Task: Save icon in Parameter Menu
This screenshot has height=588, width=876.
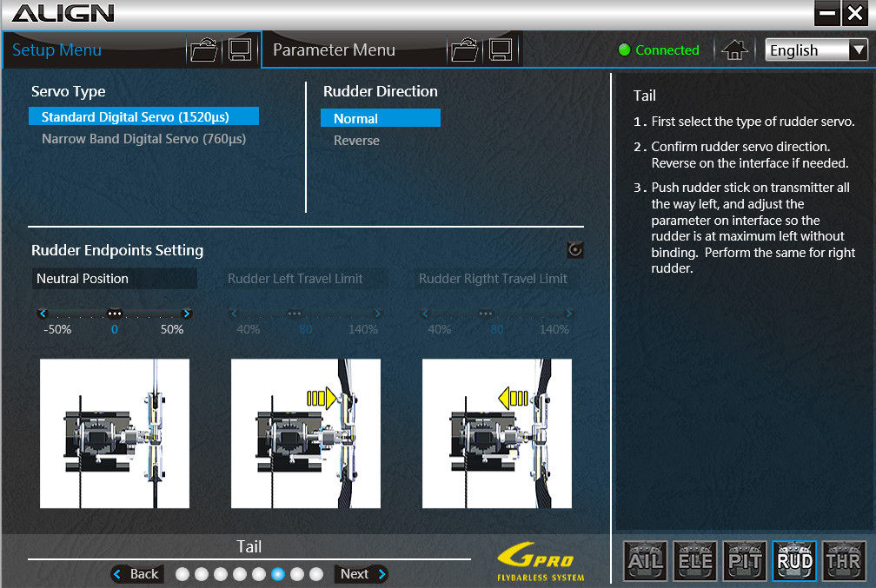Action: [501, 50]
